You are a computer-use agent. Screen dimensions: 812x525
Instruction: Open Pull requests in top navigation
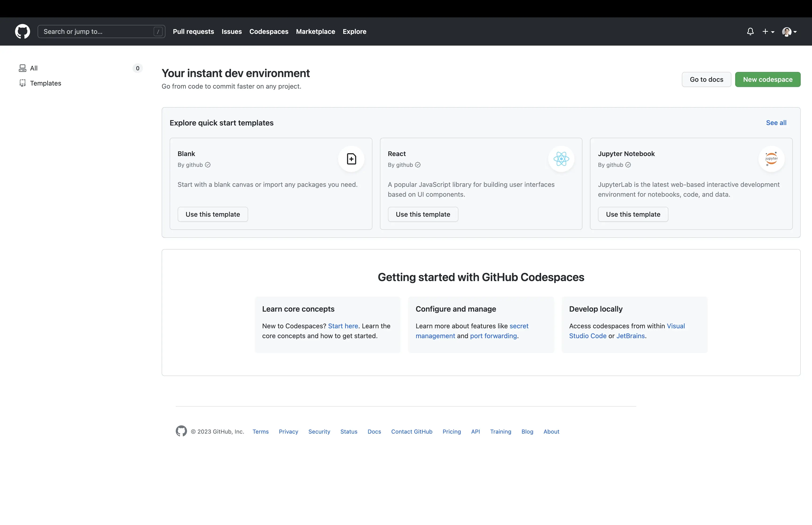coord(193,31)
